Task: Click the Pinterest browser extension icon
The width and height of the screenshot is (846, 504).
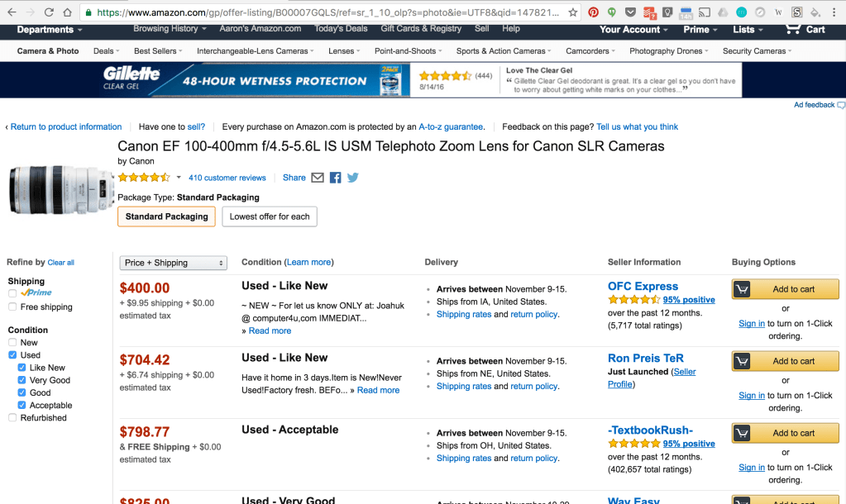Action: tap(593, 12)
